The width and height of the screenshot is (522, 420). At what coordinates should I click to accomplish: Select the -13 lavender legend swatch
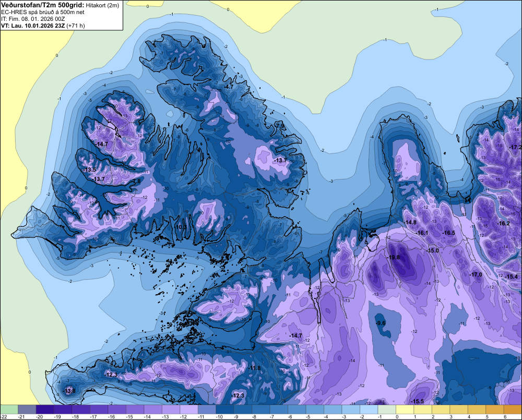[x=171, y=409]
